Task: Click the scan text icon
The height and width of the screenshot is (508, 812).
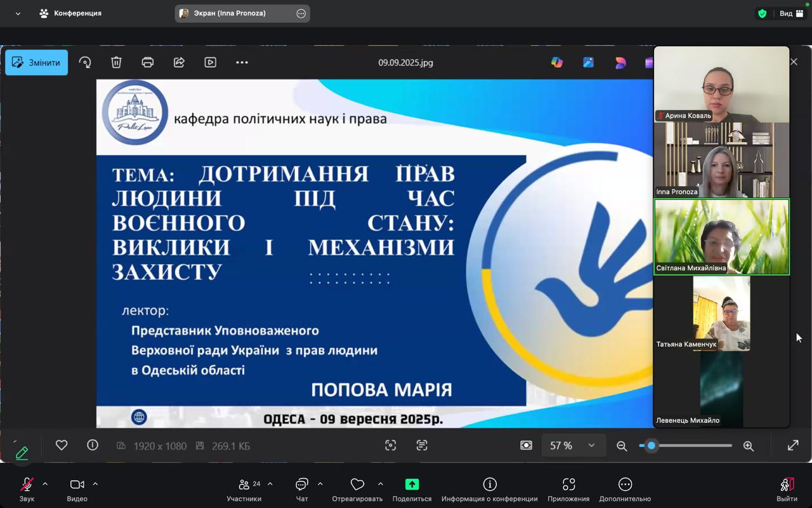Action: pos(422,446)
